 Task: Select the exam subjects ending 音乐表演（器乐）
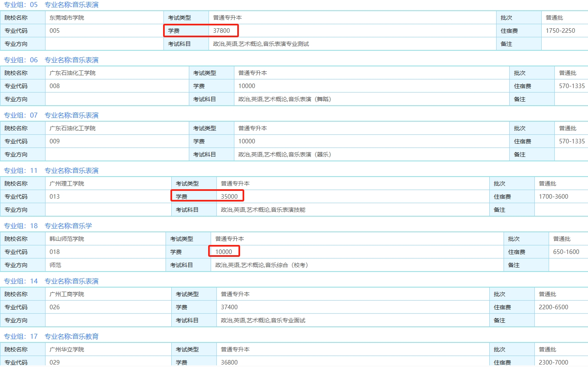point(285,154)
